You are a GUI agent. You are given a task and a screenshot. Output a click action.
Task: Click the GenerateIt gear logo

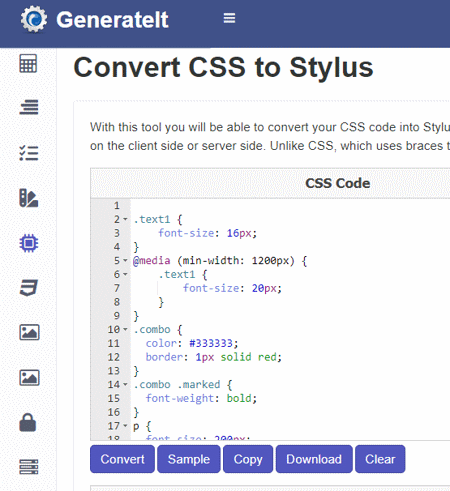click(34, 19)
